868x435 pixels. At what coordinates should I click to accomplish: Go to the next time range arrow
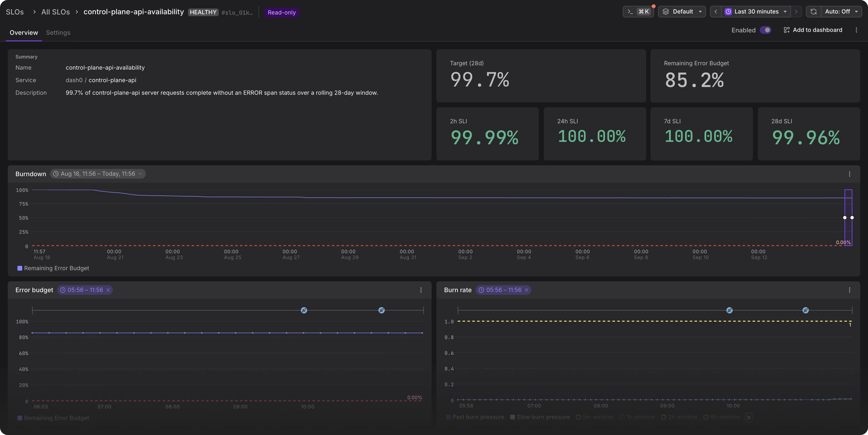tap(796, 12)
